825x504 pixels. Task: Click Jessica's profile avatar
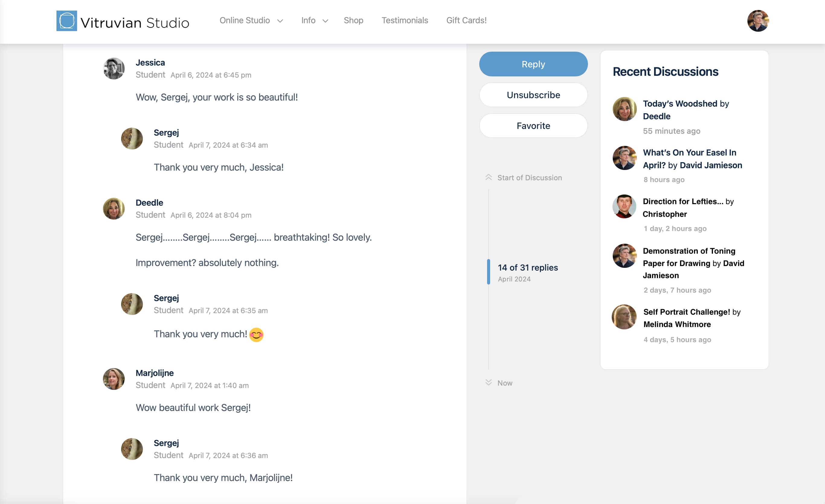point(114,69)
